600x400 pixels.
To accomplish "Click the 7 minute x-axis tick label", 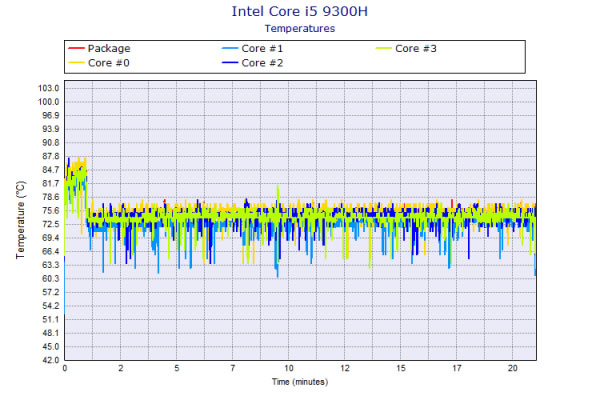I will click(233, 368).
